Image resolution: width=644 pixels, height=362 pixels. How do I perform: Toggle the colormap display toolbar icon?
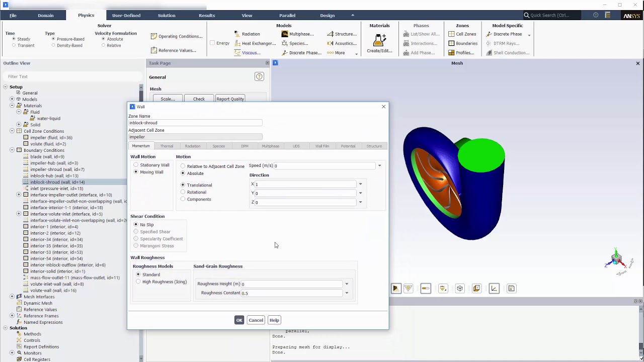[395, 289]
